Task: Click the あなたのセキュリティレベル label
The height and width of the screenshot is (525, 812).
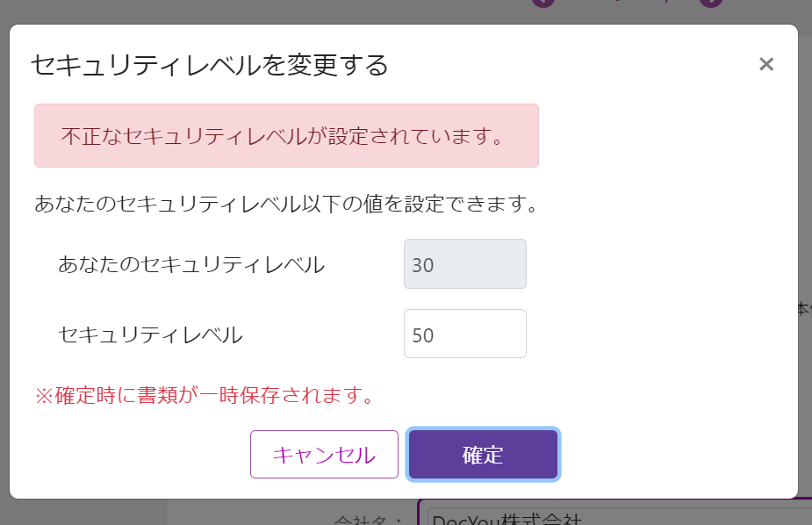Action: click(191, 264)
